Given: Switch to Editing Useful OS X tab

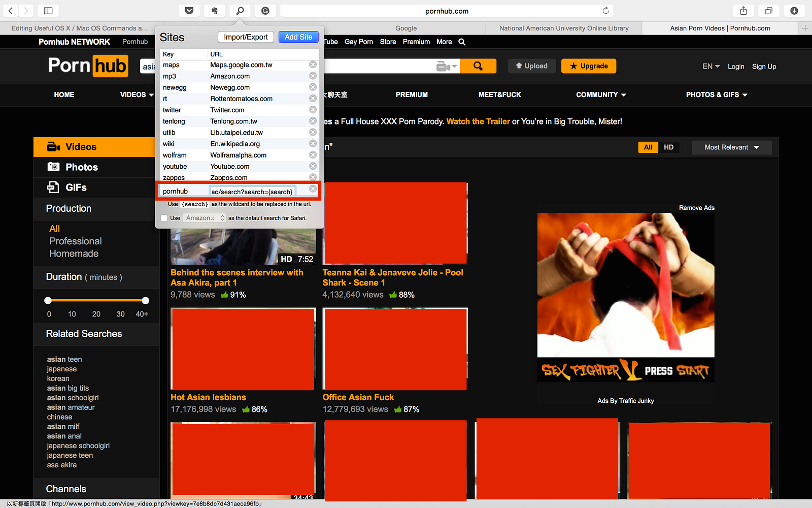Looking at the screenshot, I should click(80, 28).
